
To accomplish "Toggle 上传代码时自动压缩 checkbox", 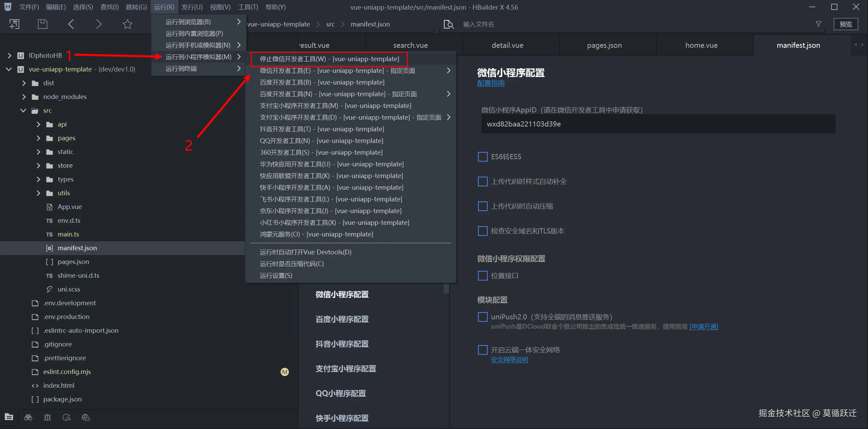I will pos(483,206).
